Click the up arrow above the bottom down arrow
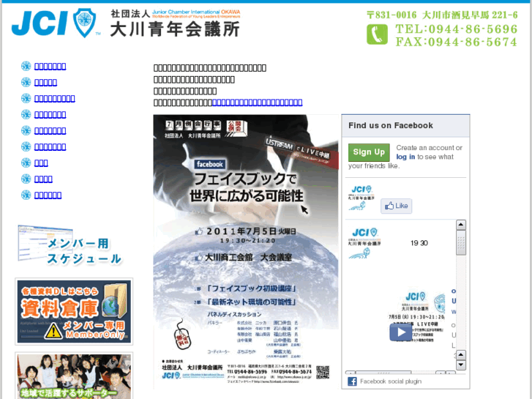 461,355
